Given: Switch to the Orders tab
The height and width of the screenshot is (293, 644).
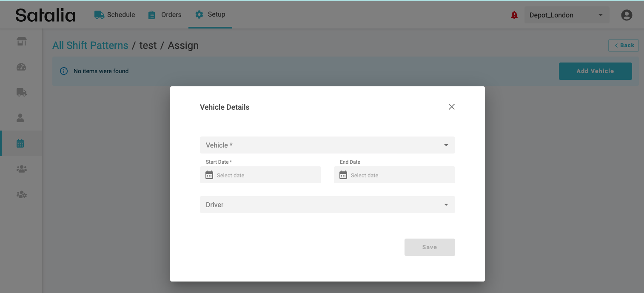Looking at the screenshot, I should coord(165,15).
